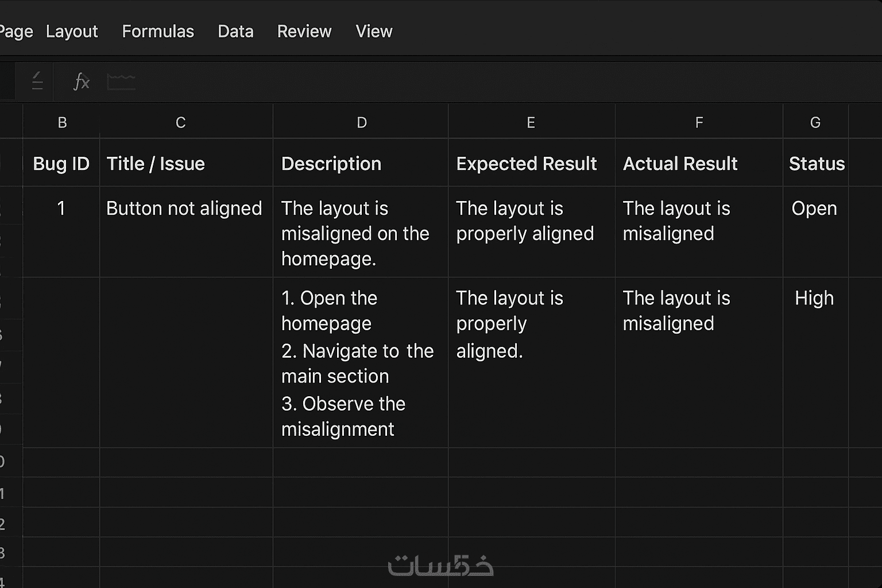The width and height of the screenshot is (882, 588).
Task: Click column E header letter
Action: click(x=531, y=122)
